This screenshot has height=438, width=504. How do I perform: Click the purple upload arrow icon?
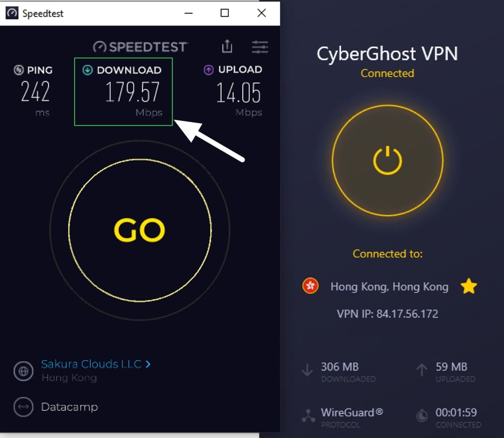point(209,70)
